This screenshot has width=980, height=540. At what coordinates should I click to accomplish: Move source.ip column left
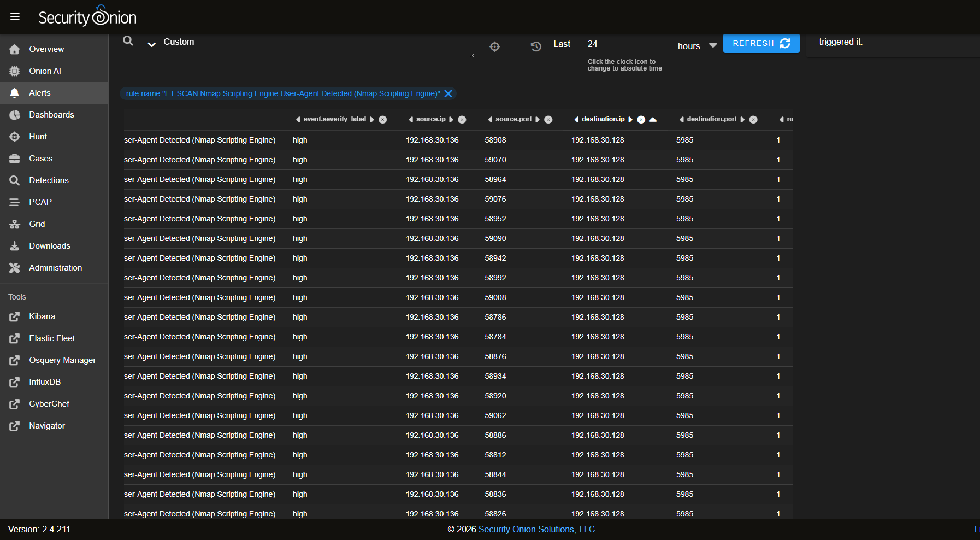click(411, 119)
